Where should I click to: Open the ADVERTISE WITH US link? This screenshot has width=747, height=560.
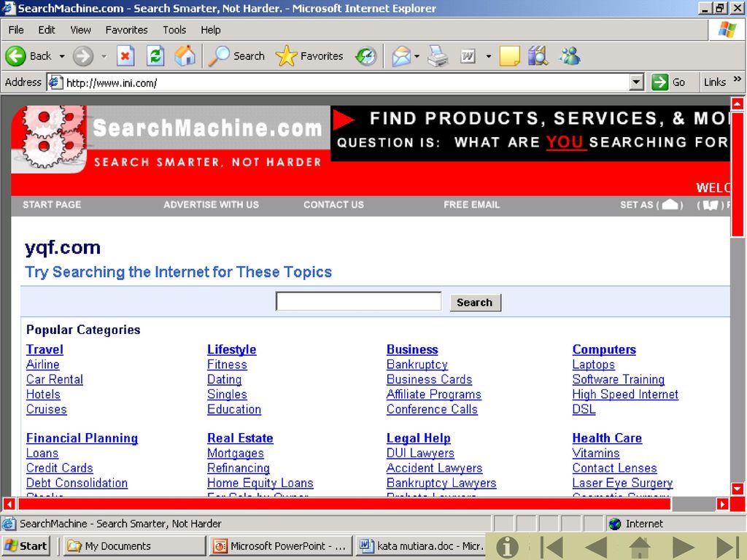coord(211,205)
